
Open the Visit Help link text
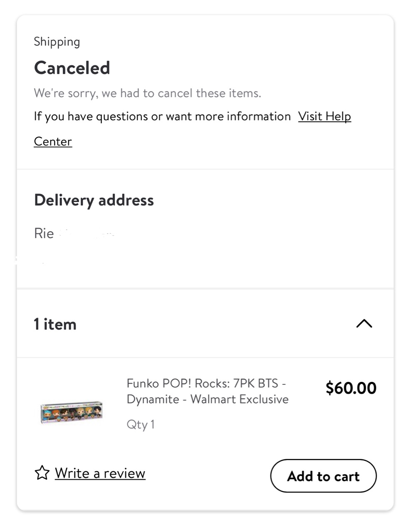[x=324, y=116]
